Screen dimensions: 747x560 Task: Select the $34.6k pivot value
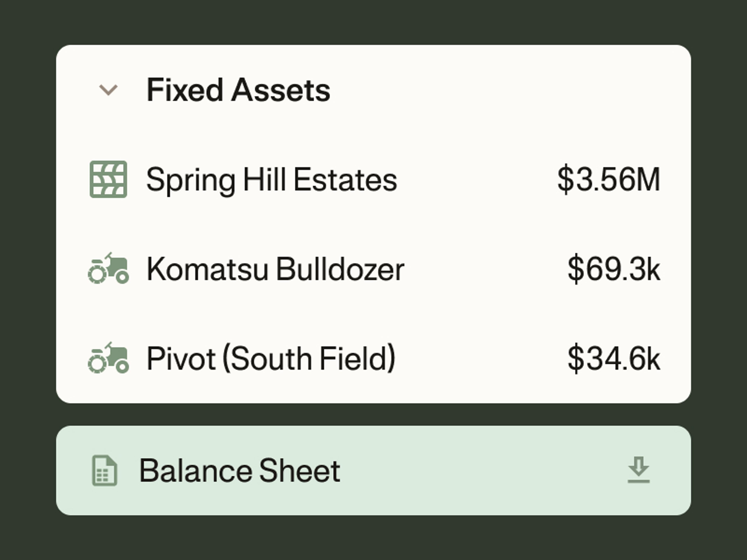614,359
